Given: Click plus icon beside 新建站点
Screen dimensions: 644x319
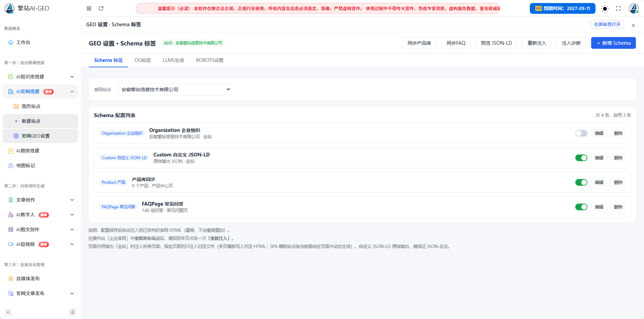Looking at the screenshot, I should (16, 121).
